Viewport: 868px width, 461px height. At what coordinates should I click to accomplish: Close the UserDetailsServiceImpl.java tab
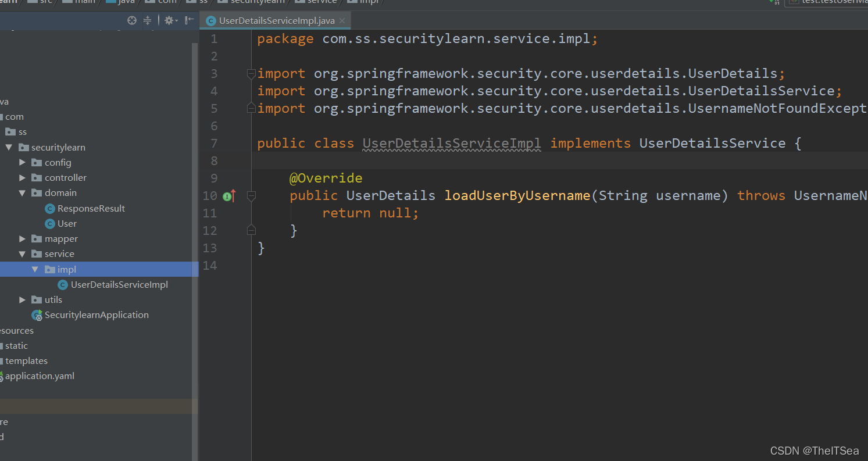click(342, 21)
